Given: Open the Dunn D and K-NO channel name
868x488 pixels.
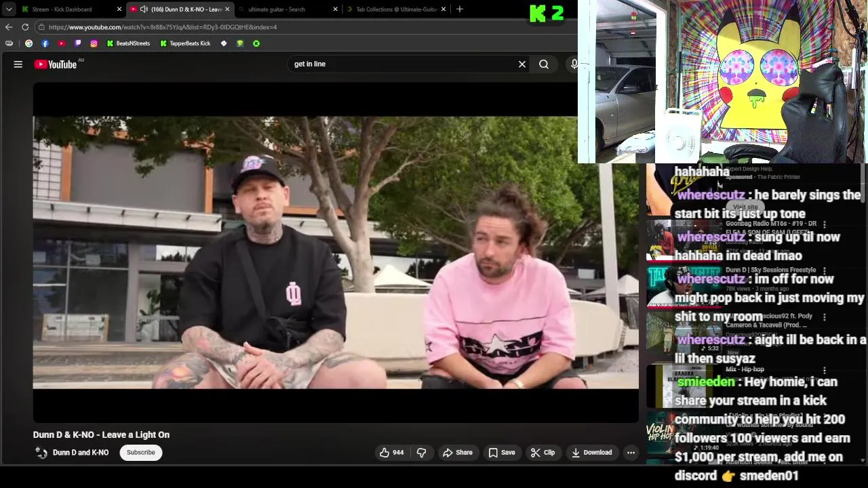Looking at the screenshot, I should pyautogui.click(x=81, y=453).
